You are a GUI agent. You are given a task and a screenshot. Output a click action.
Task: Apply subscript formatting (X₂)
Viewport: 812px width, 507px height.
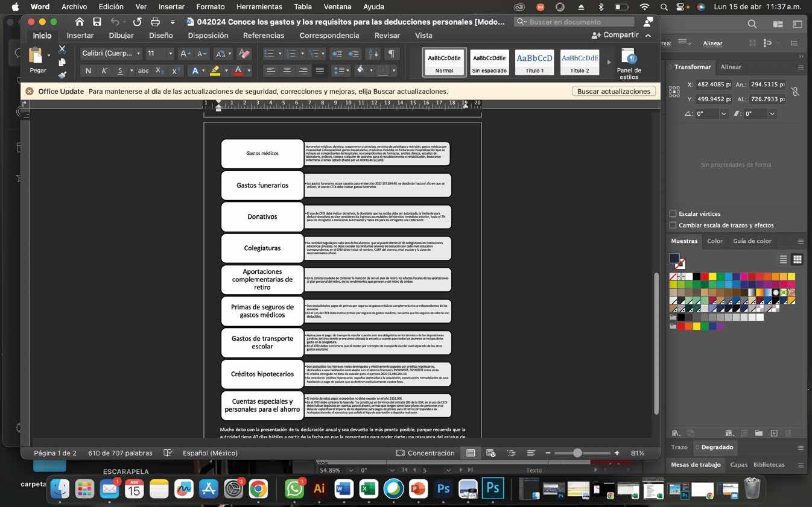pos(159,71)
